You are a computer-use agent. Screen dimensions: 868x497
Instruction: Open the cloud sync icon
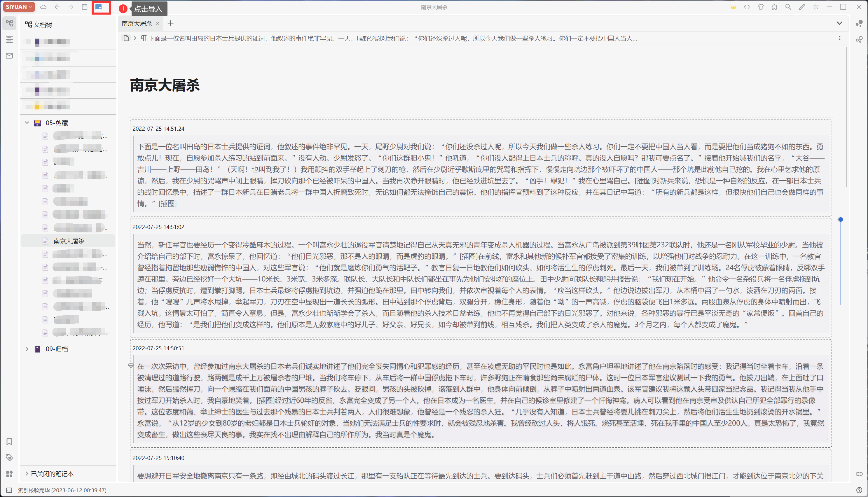43,7
